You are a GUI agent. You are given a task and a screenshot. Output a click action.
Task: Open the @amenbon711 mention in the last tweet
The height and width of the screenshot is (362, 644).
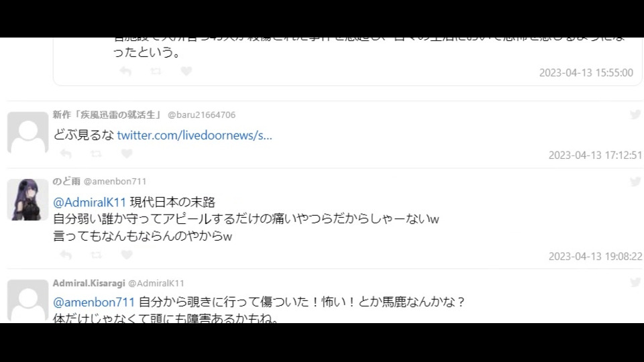point(94,302)
